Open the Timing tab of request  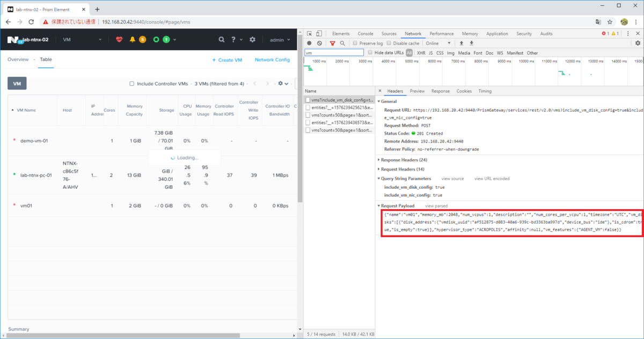pyautogui.click(x=485, y=91)
